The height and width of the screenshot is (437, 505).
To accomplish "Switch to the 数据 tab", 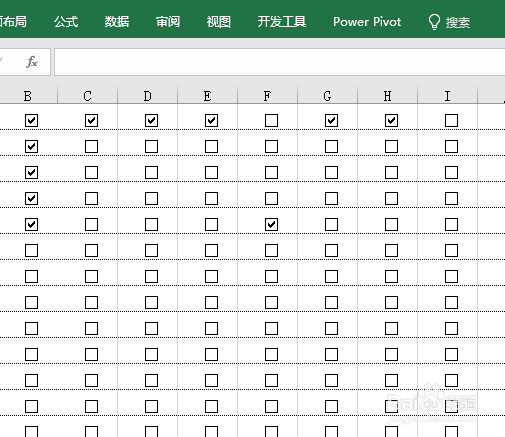I will click(117, 22).
